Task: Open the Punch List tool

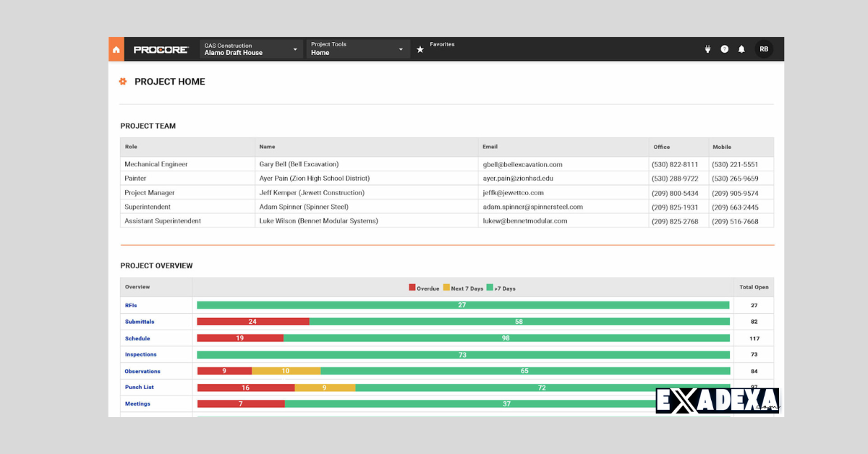Action: click(x=139, y=387)
